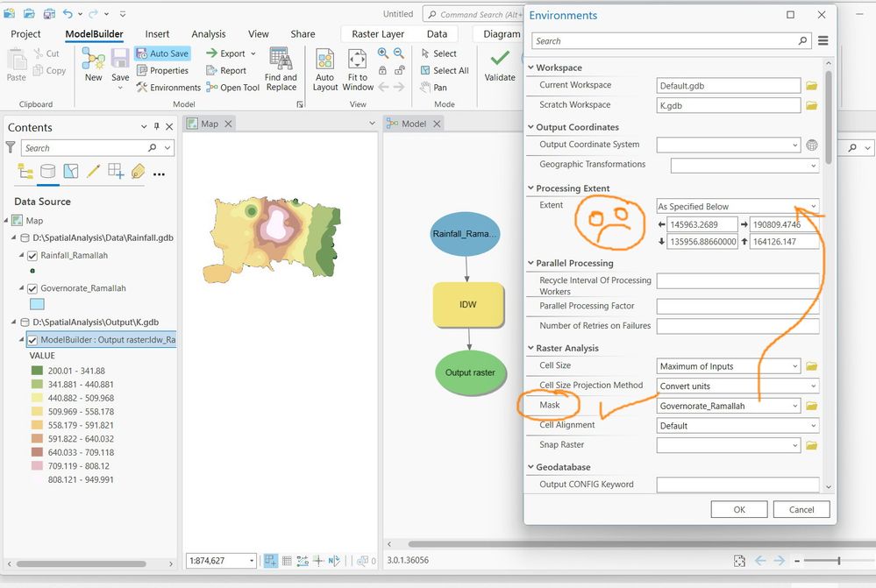Click Environments search field
876x588 pixels.
pos(671,41)
